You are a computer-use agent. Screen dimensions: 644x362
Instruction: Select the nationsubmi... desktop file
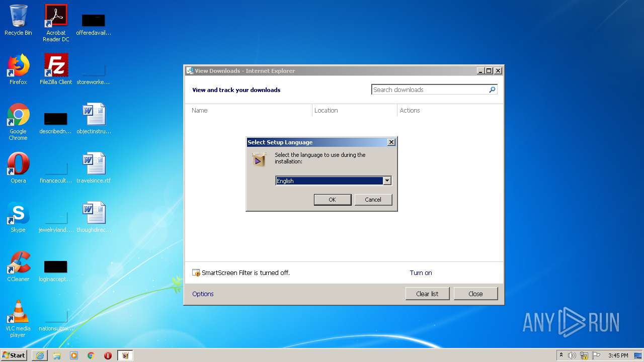click(56, 319)
